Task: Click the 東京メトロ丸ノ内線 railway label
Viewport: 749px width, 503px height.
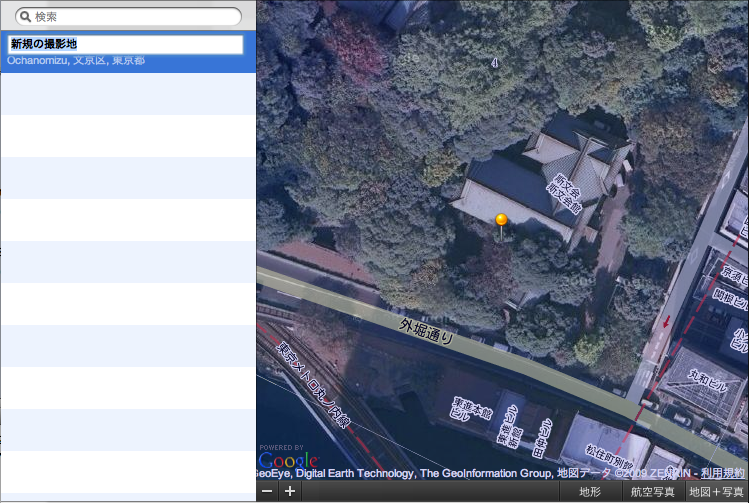Action: point(314,384)
